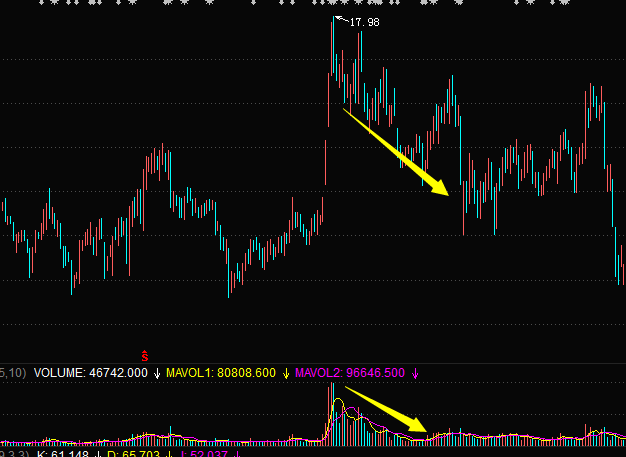This screenshot has width=626, height=457.
Task: Click the white arrow after VOLUME value
Action: point(157,373)
